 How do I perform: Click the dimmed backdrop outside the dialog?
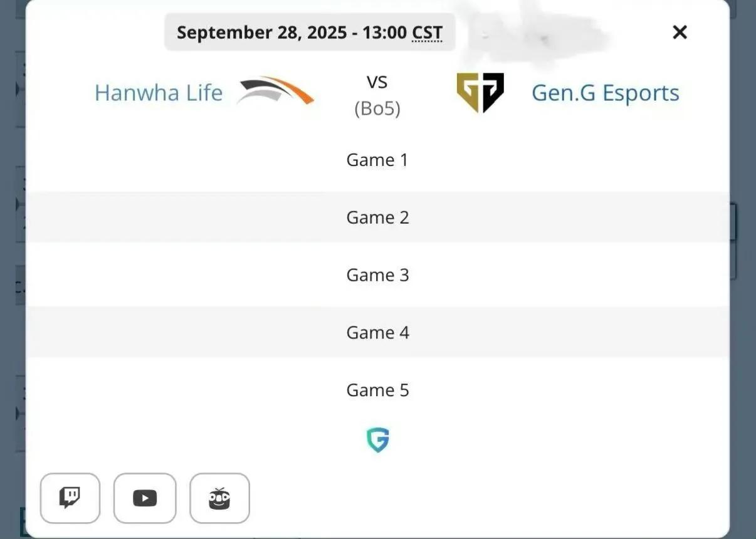pos(743,376)
